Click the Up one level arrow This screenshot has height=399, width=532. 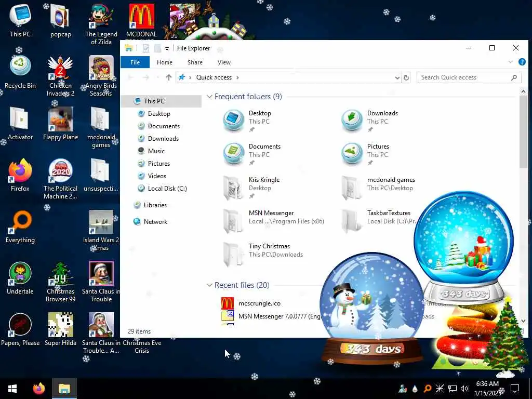tap(169, 77)
